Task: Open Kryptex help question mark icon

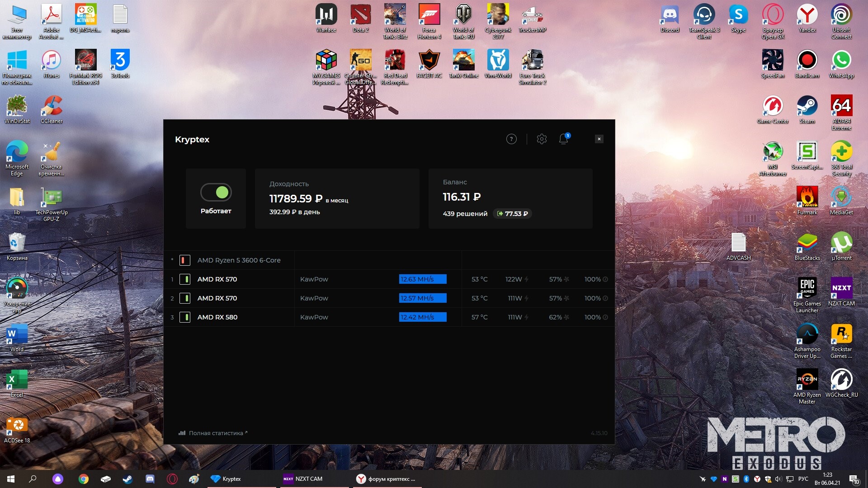Action: (x=511, y=139)
